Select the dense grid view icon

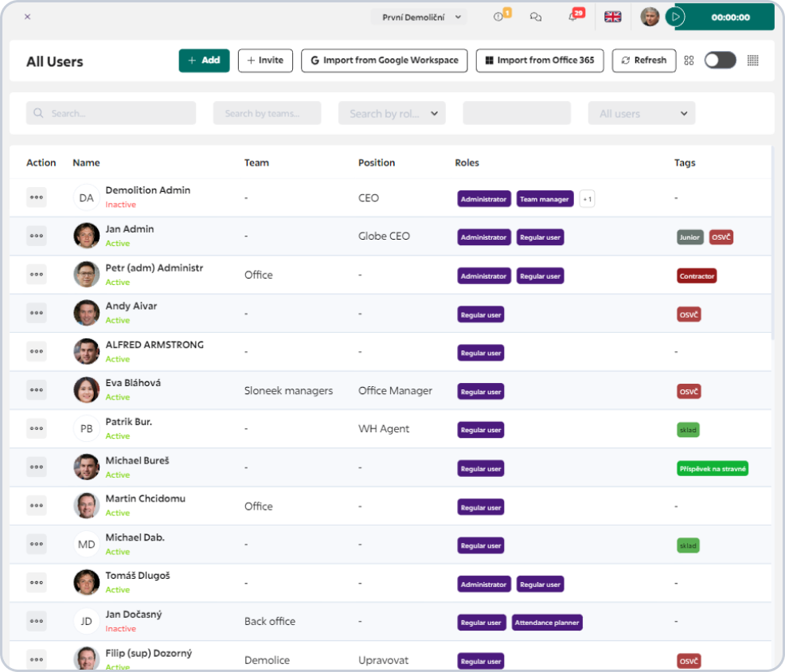point(752,61)
